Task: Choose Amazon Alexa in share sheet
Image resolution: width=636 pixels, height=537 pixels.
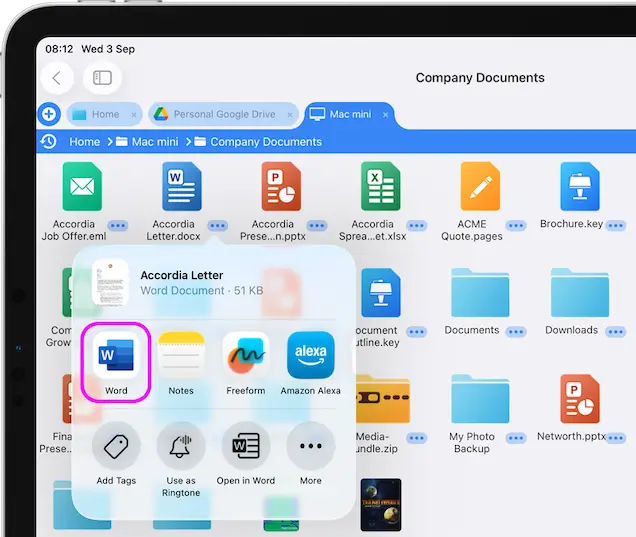Action: (x=311, y=357)
